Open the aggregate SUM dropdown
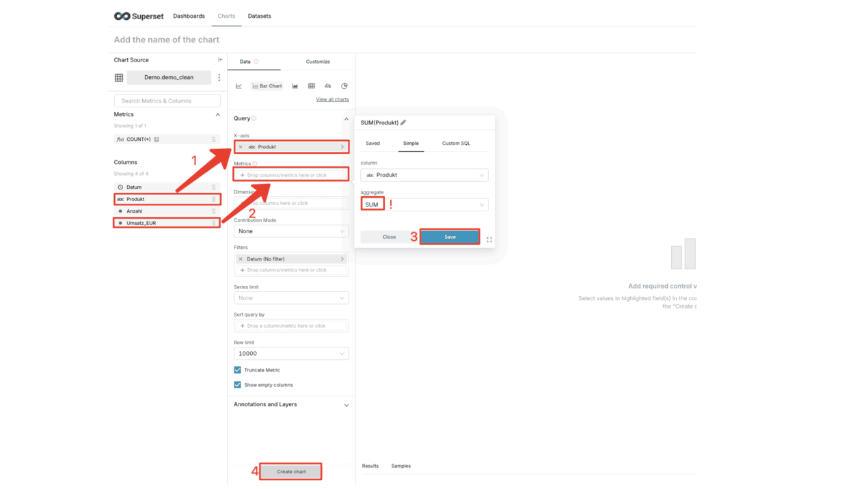 click(x=424, y=204)
